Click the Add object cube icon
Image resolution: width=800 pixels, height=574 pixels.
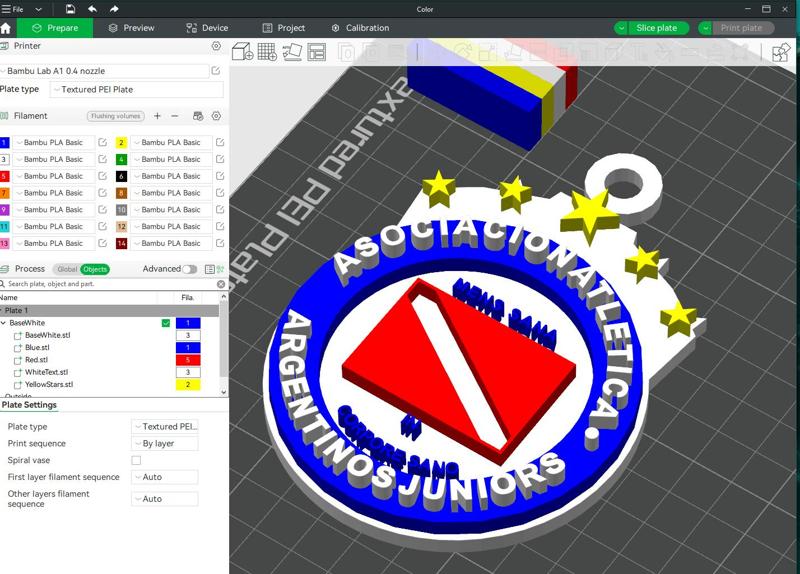click(242, 52)
